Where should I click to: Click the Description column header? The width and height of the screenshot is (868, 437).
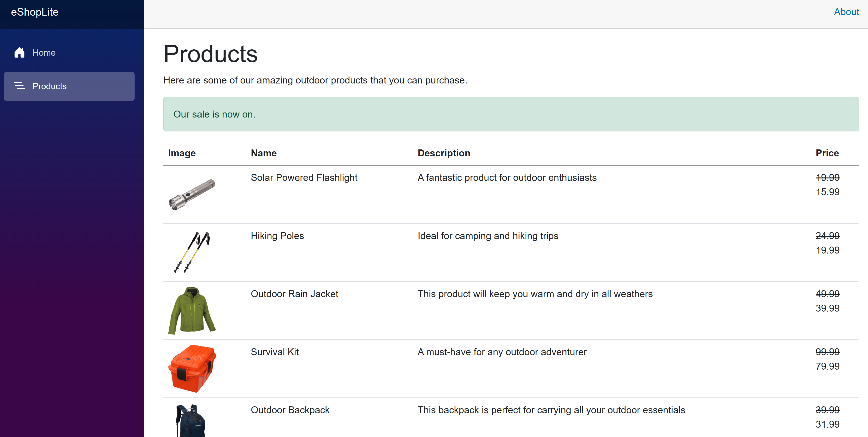(444, 153)
